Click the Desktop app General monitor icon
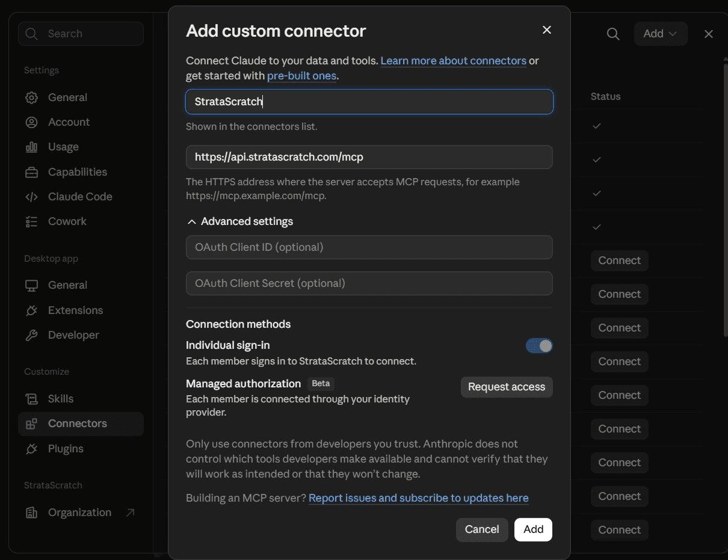The image size is (728, 560). click(32, 285)
